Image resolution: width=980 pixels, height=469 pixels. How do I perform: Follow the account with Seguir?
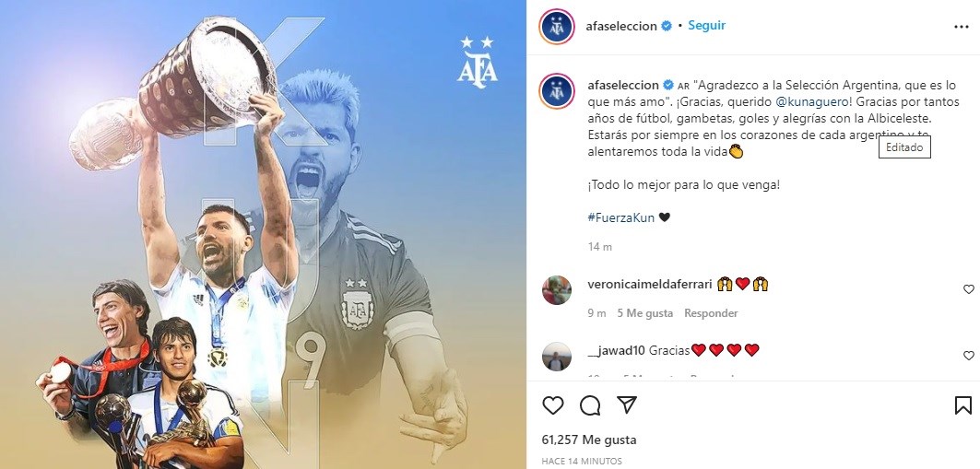coord(707,26)
